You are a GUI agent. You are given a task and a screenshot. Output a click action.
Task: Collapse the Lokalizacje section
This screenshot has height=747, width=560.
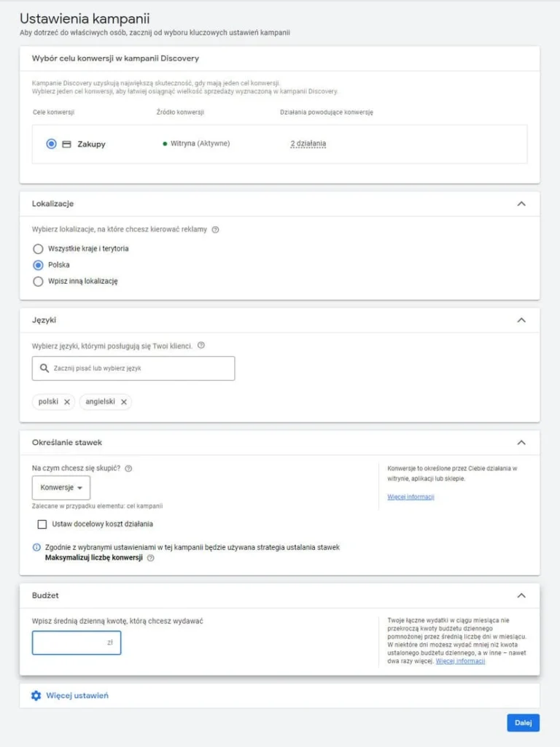pos(521,204)
